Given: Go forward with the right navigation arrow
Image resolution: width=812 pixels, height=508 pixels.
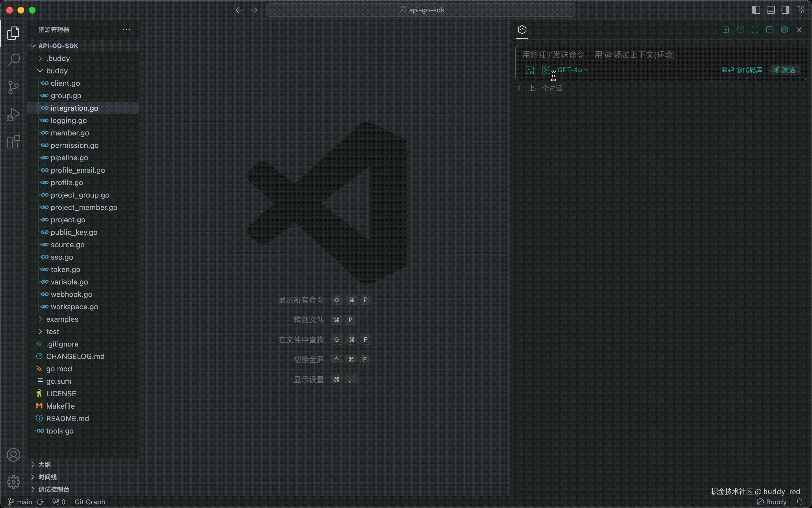Looking at the screenshot, I should [254, 10].
